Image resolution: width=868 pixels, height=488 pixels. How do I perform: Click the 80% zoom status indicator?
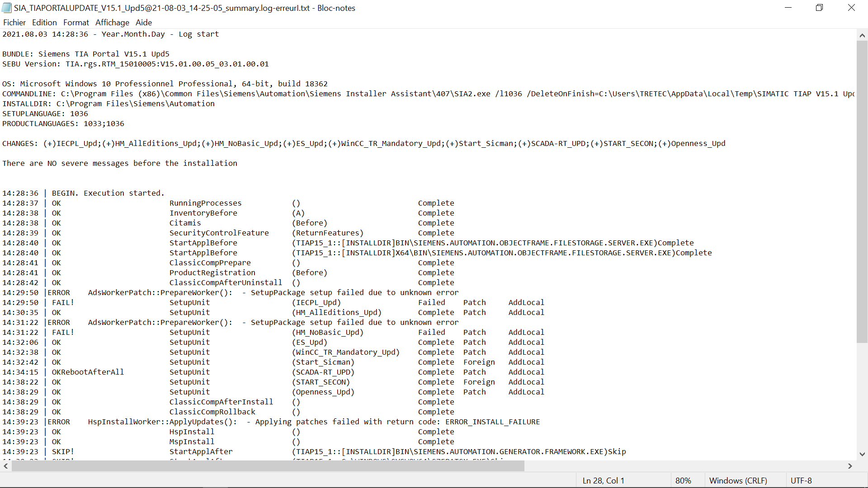point(683,481)
